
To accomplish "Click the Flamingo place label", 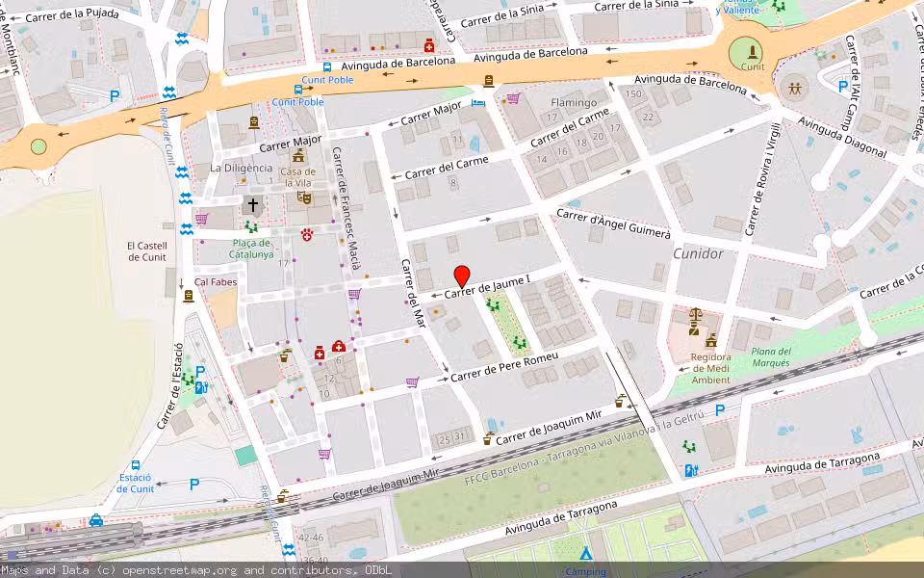I will coord(574,103).
